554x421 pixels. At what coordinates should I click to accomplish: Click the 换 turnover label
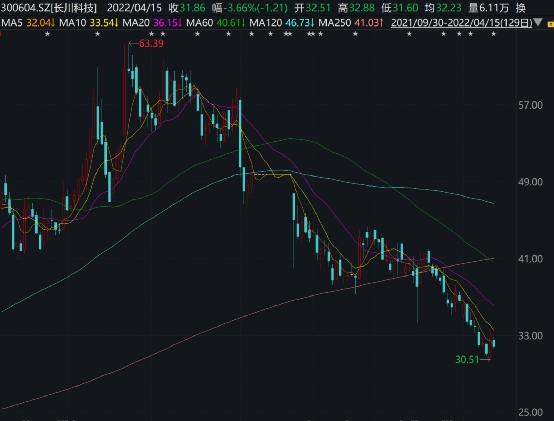tap(521, 8)
